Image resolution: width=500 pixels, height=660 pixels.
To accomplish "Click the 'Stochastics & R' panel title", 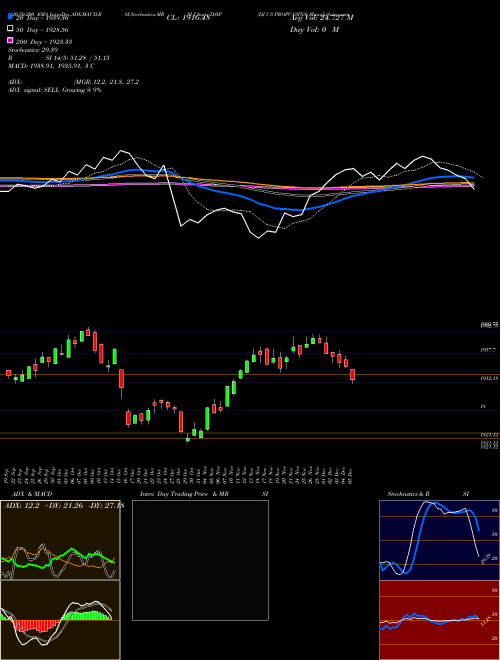I will pyautogui.click(x=409, y=494).
